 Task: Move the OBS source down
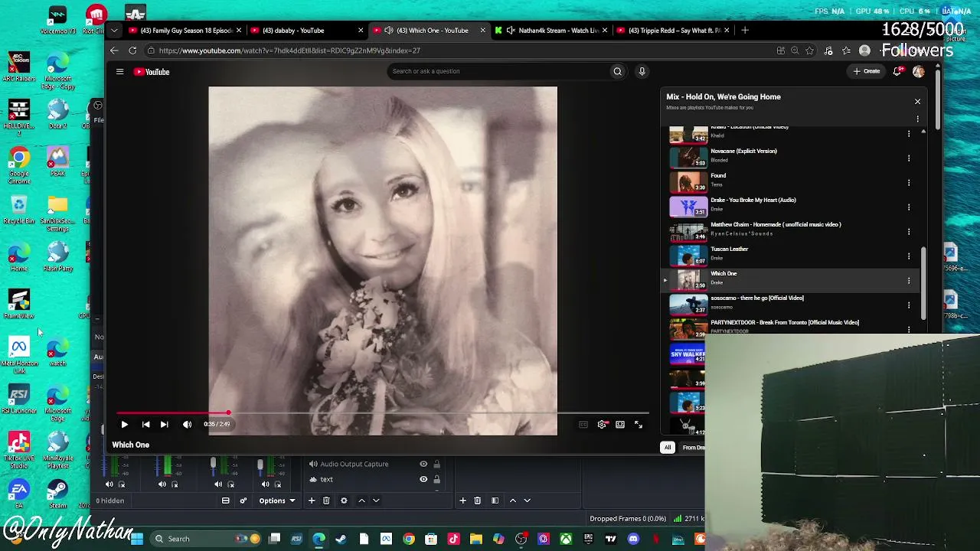click(375, 500)
